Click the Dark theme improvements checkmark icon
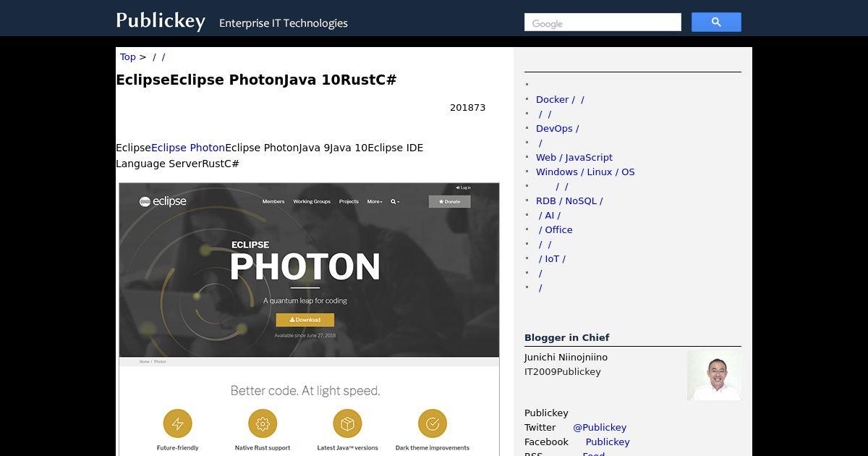The width and height of the screenshot is (868, 456). [x=433, y=424]
